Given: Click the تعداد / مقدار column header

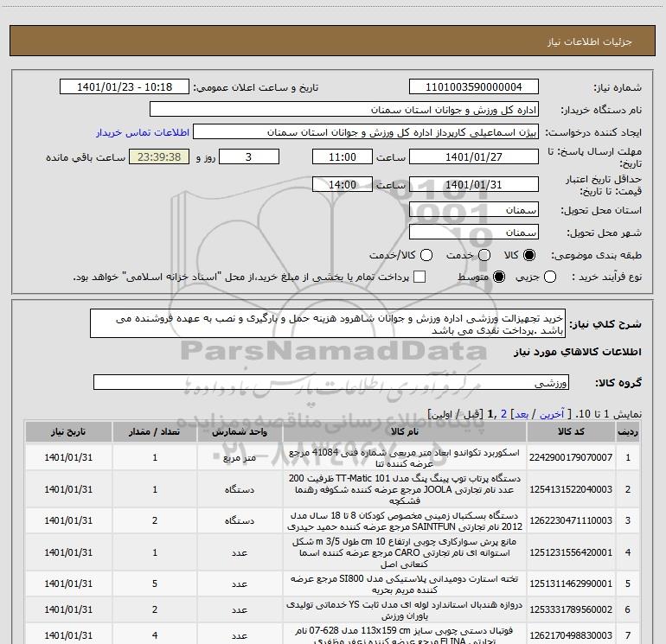Looking at the screenshot, I should (155, 431).
